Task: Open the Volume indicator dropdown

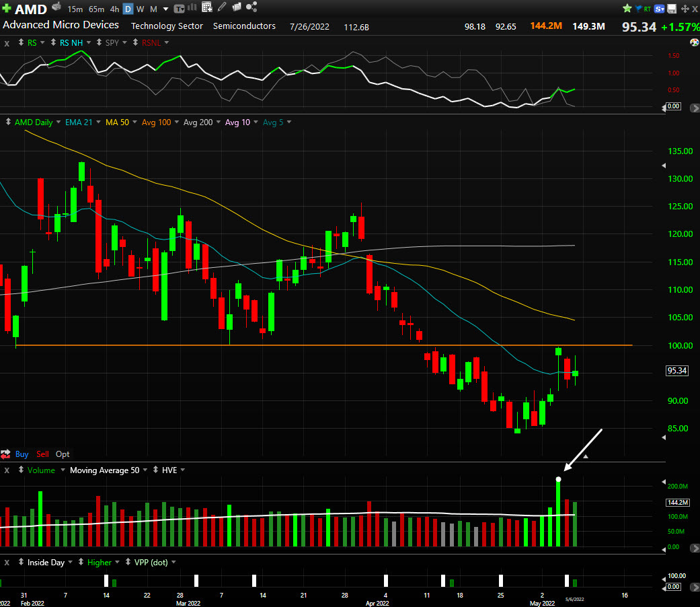Action: (x=63, y=470)
